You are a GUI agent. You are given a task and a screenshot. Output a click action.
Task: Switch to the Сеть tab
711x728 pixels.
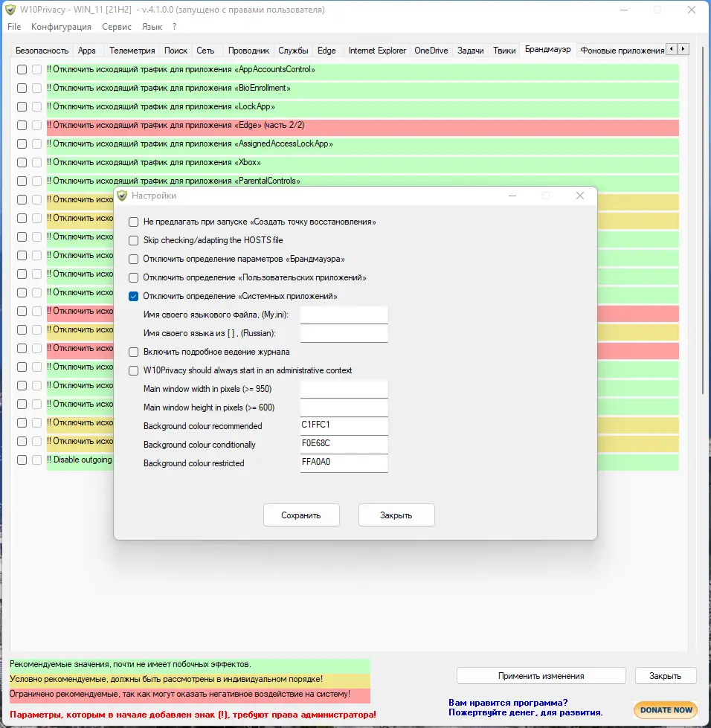coord(205,51)
